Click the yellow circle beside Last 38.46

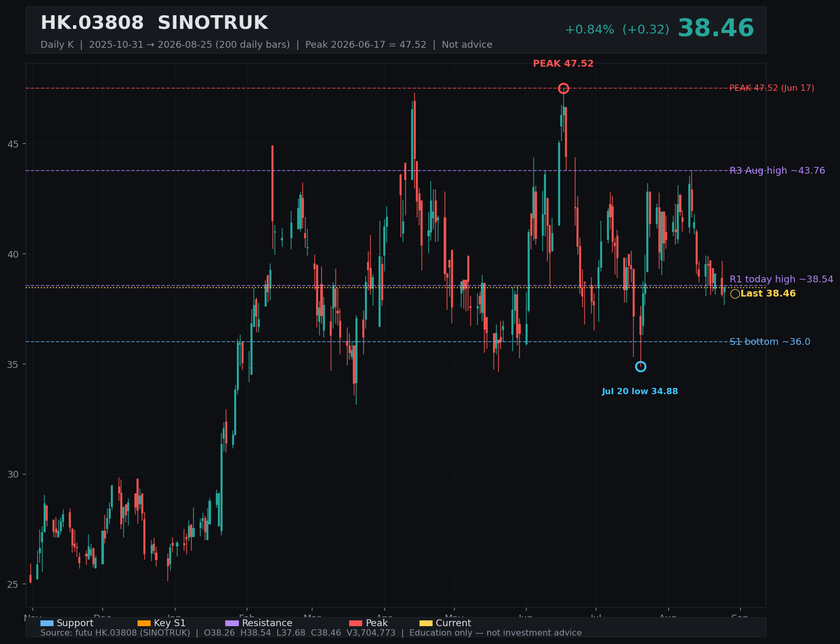(x=735, y=294)
